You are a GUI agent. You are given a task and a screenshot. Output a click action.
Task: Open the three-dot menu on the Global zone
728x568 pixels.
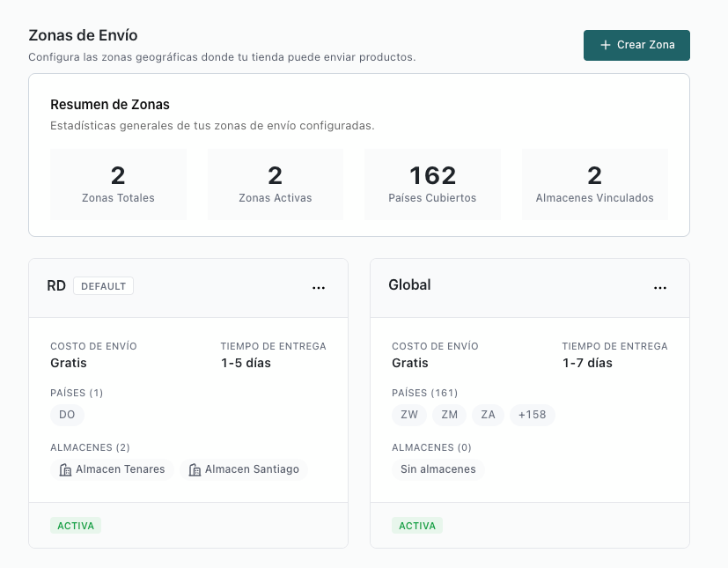[x=660, y=286]
